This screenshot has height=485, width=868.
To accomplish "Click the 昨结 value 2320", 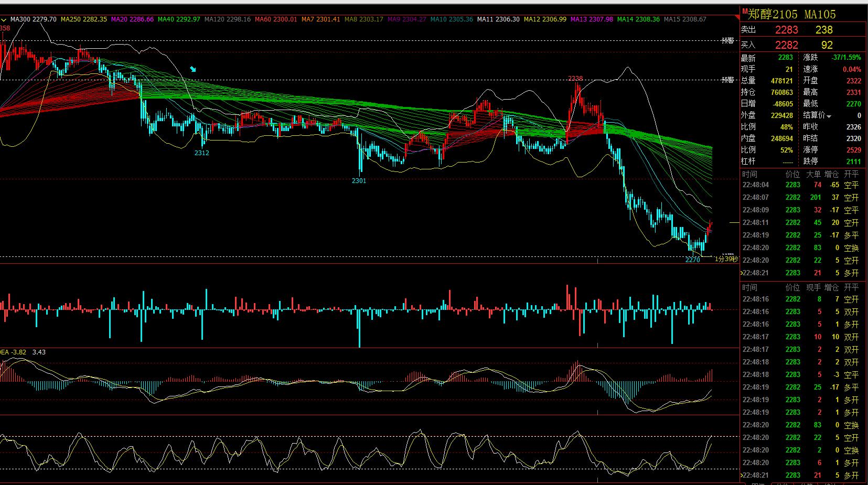I will coord(853,138).
